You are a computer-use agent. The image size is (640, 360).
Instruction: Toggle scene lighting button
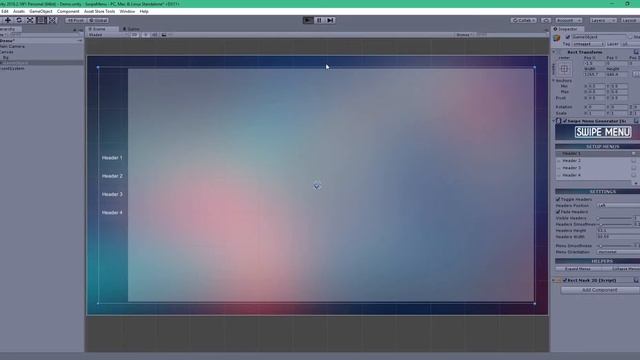pyautogui.click(x=145, y=35)
